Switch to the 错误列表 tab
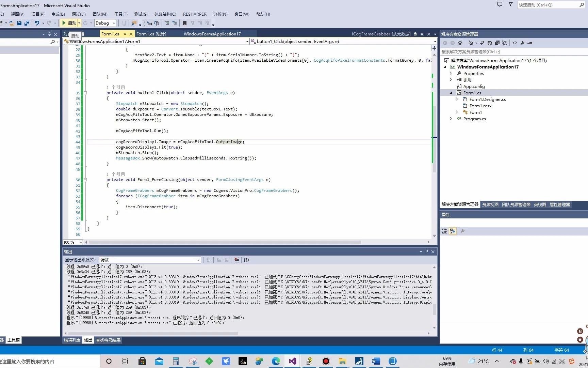The image size is (588, 368). pos(72,340)
